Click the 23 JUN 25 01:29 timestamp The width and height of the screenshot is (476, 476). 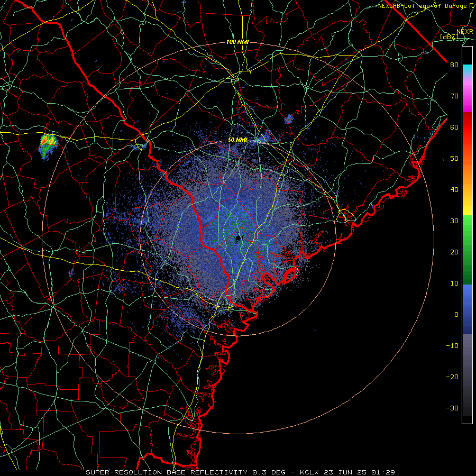pyautogui.click(x=360, y=472)
